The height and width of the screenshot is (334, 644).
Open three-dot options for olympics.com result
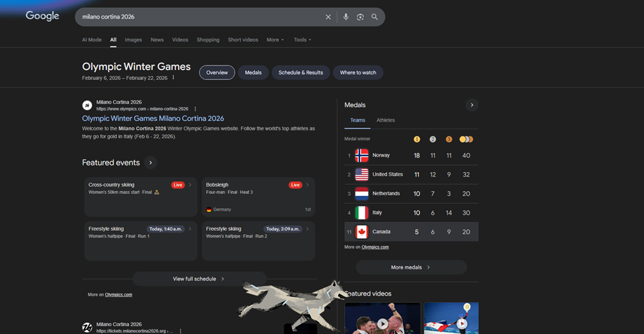(196, 109)
